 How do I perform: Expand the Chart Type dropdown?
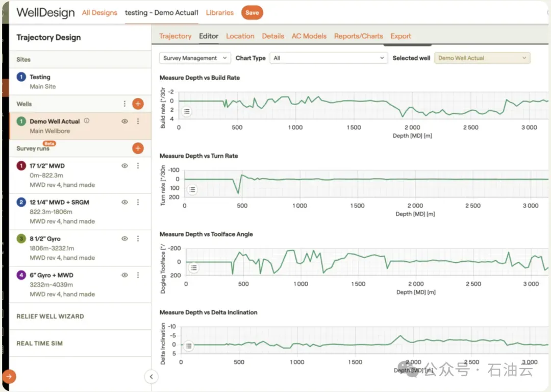tap(329, 58)
